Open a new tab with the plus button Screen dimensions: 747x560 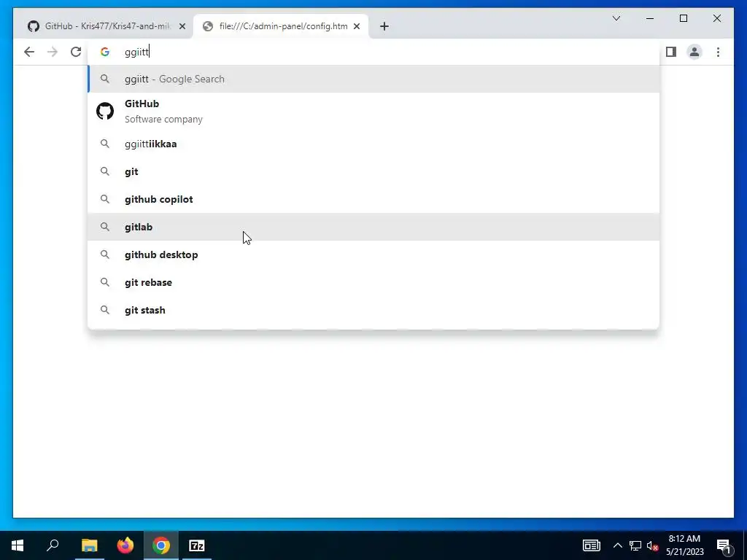384,26
